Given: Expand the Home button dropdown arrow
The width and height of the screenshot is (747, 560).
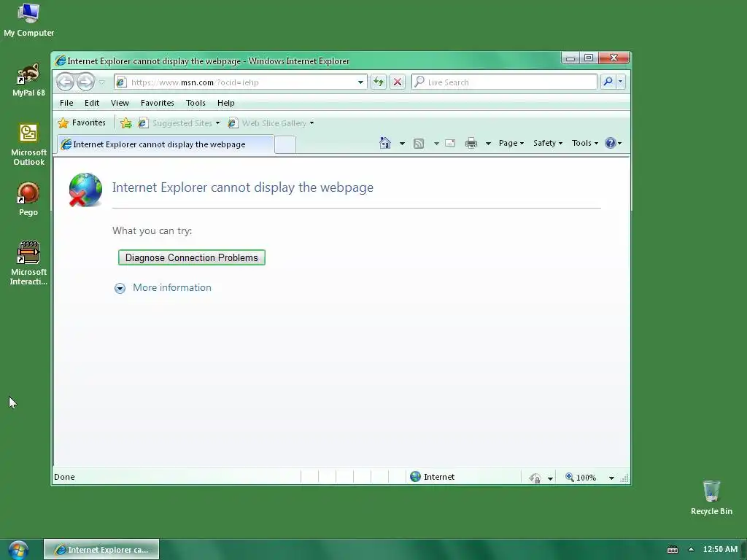Looking at the screenshot, I should pos(402,144).
